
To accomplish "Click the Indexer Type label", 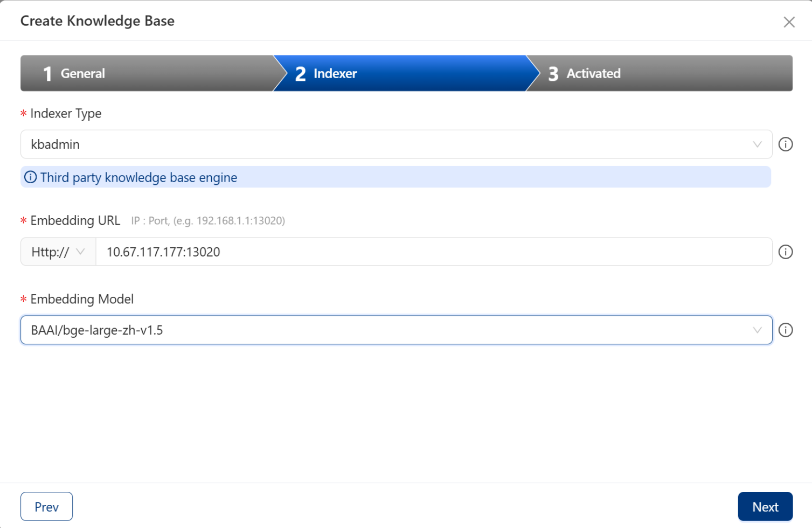I will (x=66, y=113).
